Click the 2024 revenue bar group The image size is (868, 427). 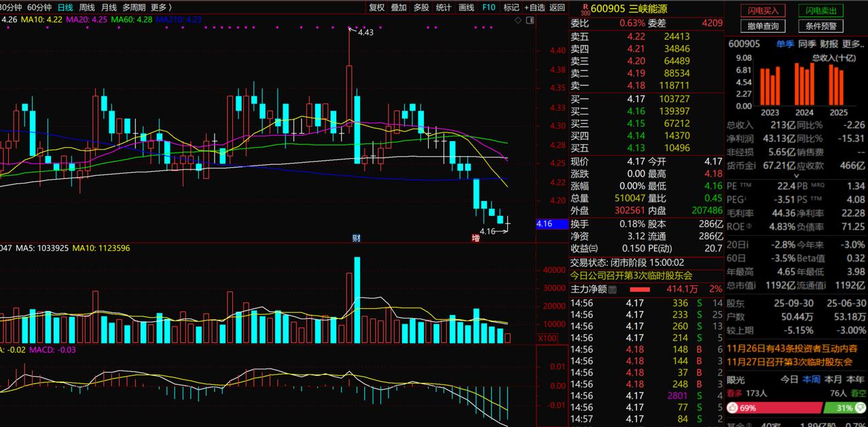(x=804, y=86)
